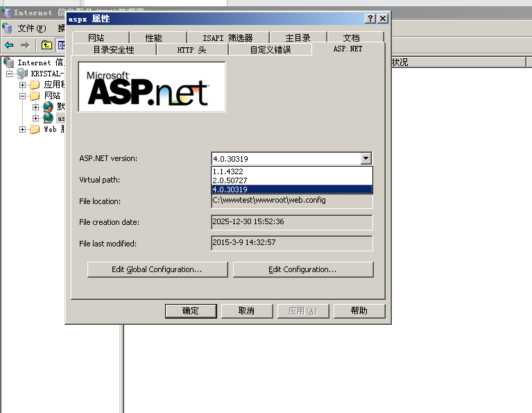Click the 帮助 button
This screenshot has height=413, width=532.
359,311
